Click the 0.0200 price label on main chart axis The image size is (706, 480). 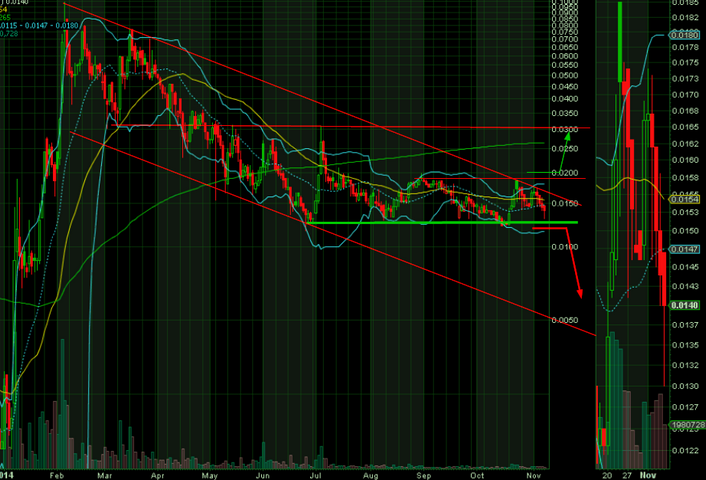tap(565, 173)
